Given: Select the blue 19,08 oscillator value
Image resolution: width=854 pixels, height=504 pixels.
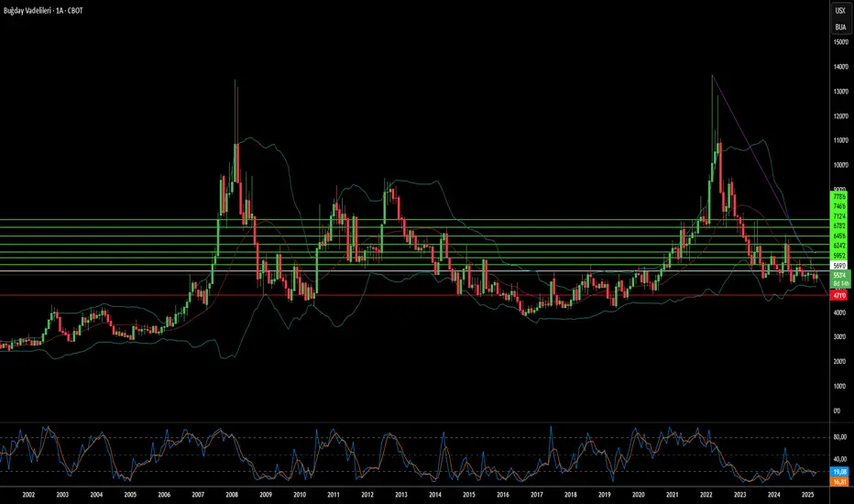Looking at the screenshot, I should tap(838, 470).
